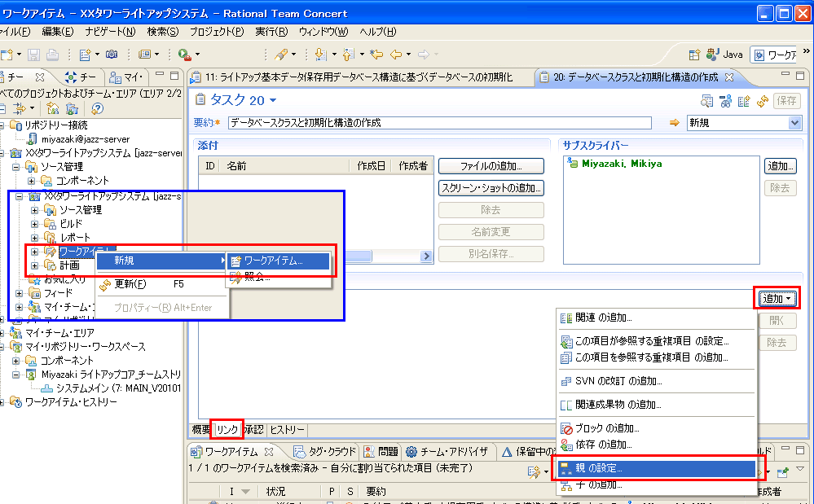Choose ブロック の追加... menu item
This screenshot has height=504, width=814.
657,428
